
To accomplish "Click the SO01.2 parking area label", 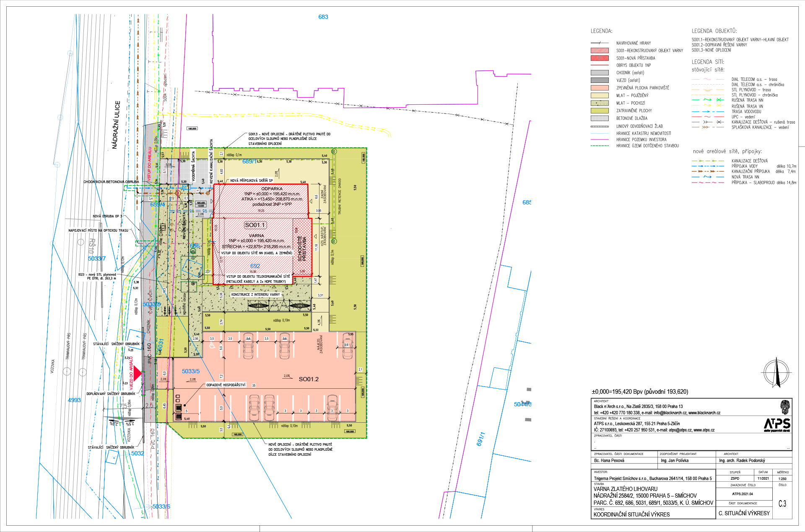I will click(x=309, y=379).
